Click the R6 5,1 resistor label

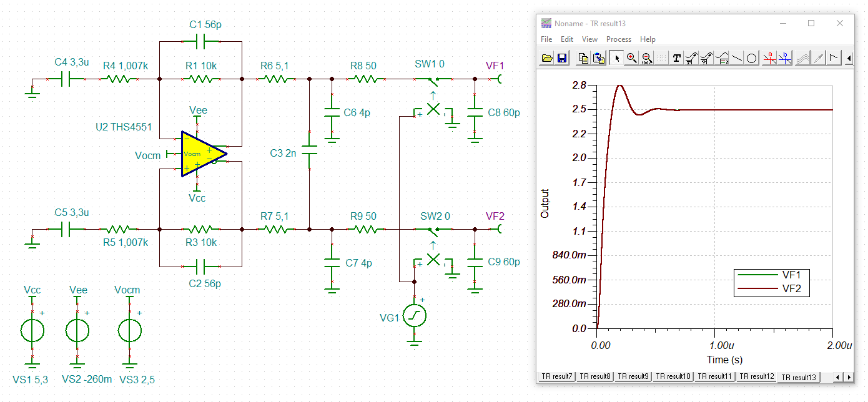275,65
